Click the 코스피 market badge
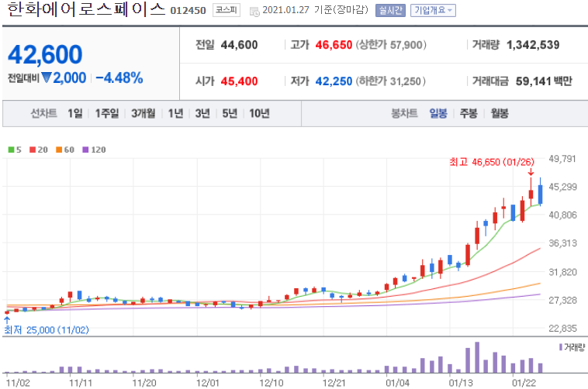 pos(227,10)
